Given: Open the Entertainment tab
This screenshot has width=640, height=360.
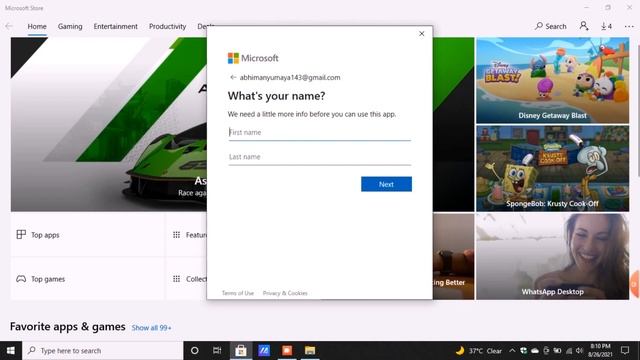Looking at the screenshot, I should point(116,26).
